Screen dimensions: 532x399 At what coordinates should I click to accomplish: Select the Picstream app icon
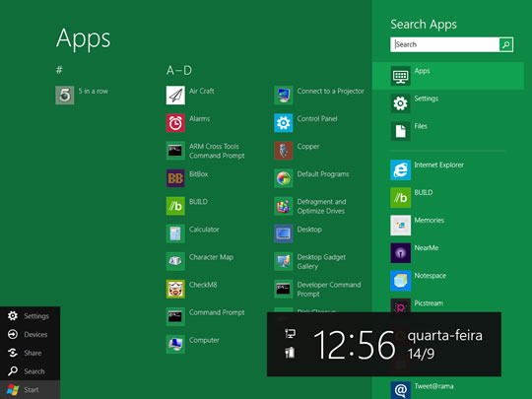400,305
